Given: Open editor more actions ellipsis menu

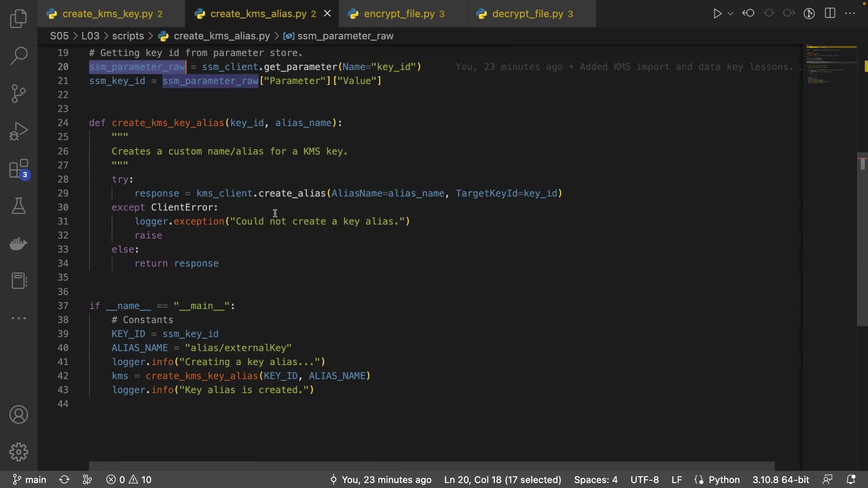Looking at the screenshot, I should coord(850,14).
